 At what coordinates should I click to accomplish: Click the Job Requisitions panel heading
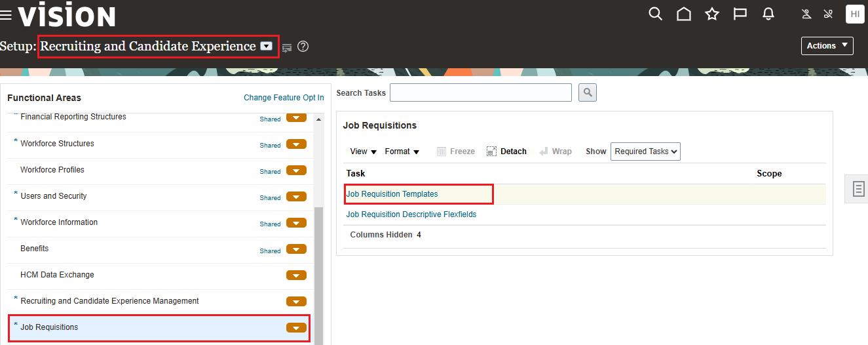[x=380, y=125]
